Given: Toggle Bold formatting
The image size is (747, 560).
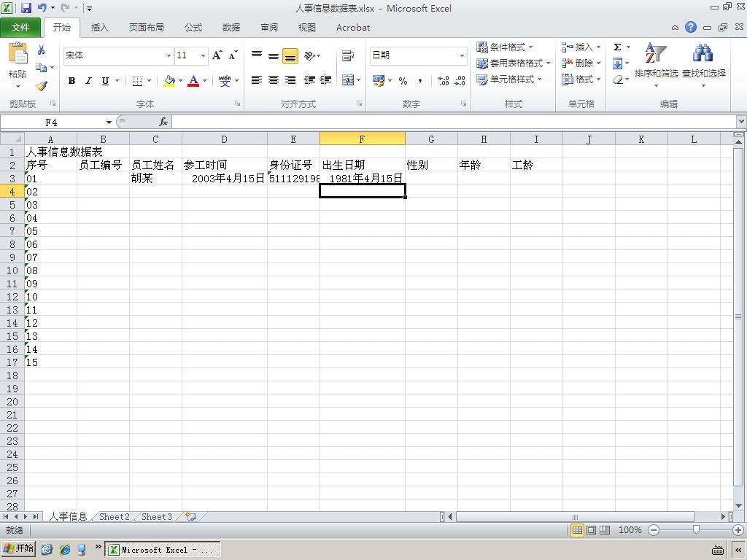Looking at the screenshot, I should pyautogui.click(x=71, y=81).
